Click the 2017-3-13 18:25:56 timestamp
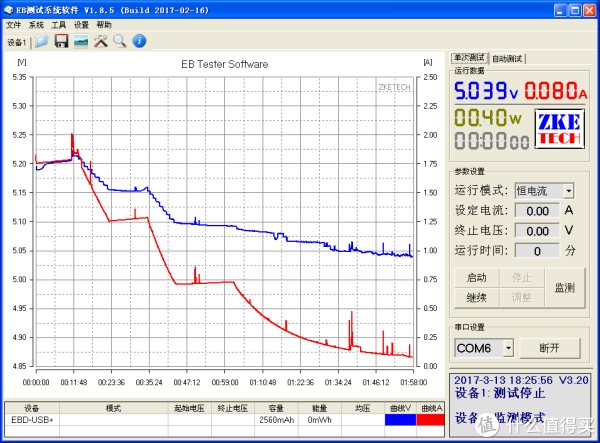 click(x=503, y=380)
